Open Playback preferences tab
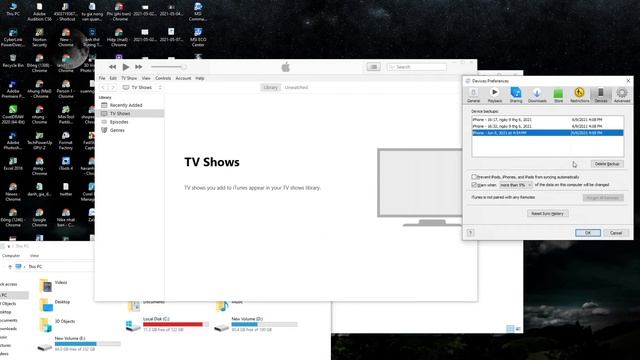 [x=495, y=95]
